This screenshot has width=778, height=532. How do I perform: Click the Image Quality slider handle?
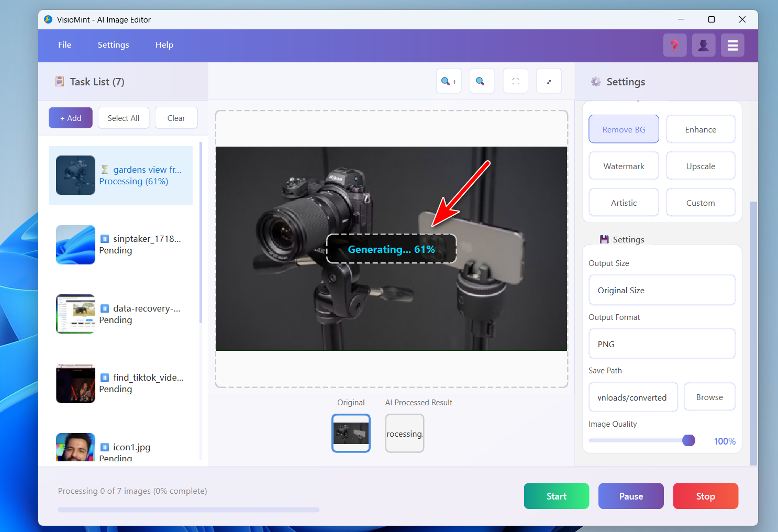pyautogui.click(x=688, y=440)
